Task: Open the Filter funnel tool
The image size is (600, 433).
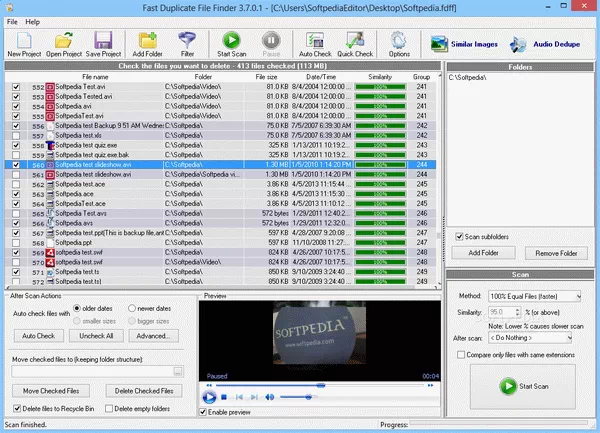Action: pyautogui.click(x=187, y=44)
